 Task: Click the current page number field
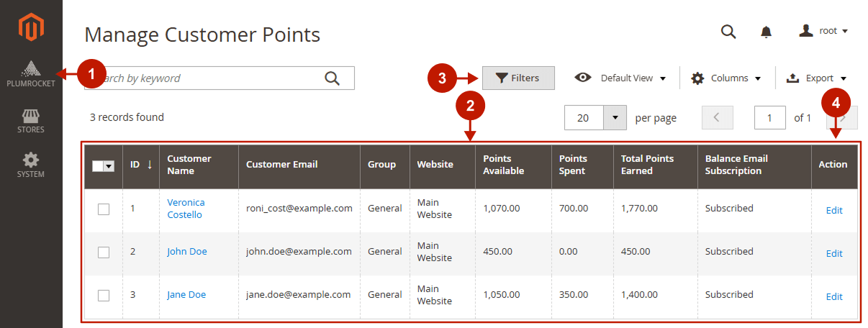[770, 118]
